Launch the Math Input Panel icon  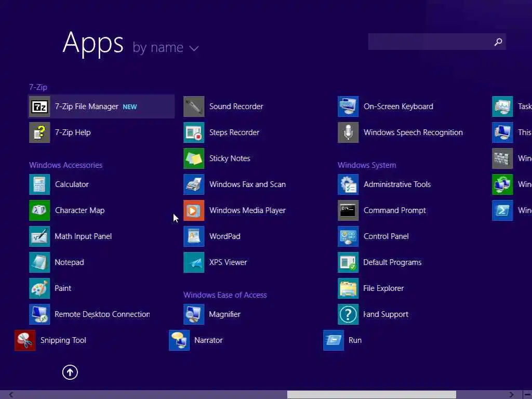pyautogui.click(x=39, y=236)
